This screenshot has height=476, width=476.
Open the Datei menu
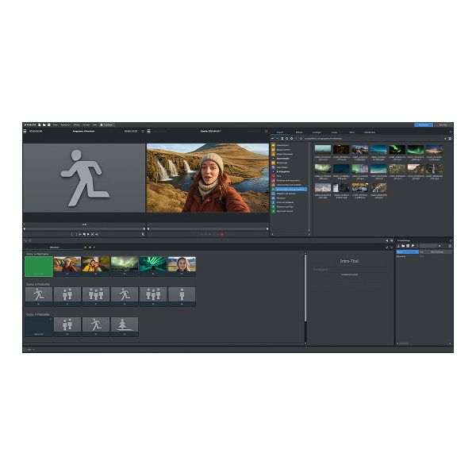pos(56,125)
